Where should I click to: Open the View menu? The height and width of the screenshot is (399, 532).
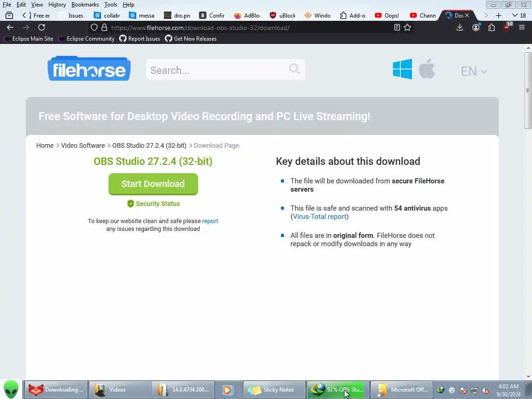coord(37,5)
